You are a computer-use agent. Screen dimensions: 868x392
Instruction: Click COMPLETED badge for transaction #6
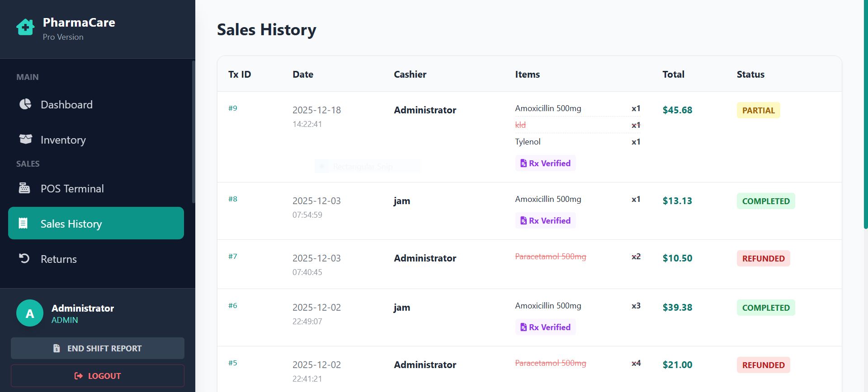point(766,308)
